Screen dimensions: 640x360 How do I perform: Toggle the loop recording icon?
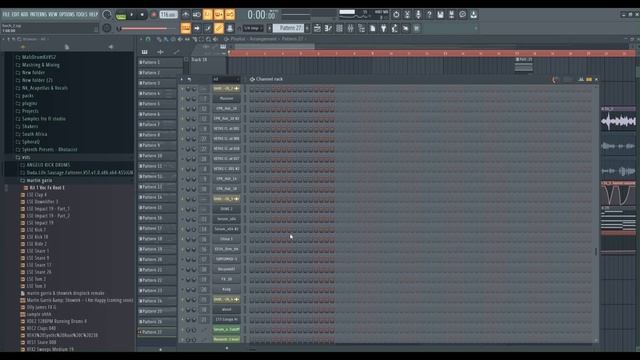230,15
